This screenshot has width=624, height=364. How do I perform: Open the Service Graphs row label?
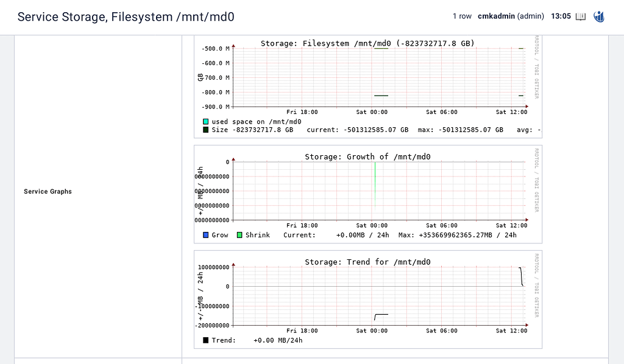[x=48, y=191]
